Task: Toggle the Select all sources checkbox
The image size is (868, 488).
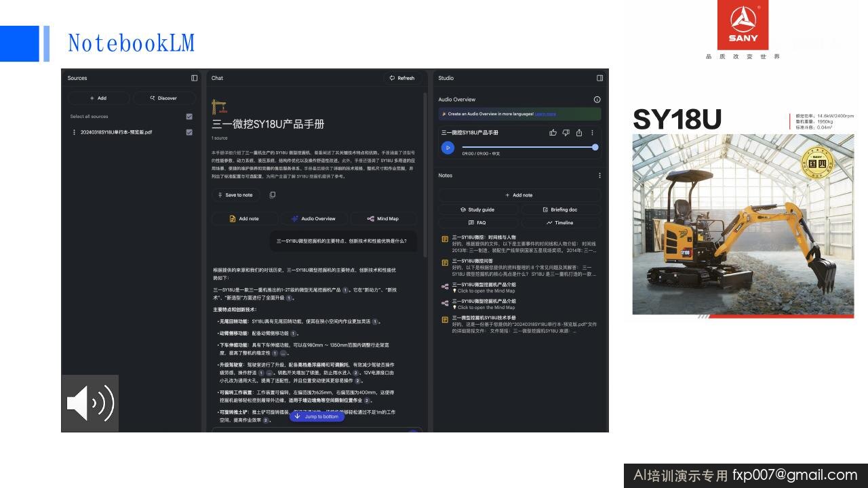Action: coord(189,117)
